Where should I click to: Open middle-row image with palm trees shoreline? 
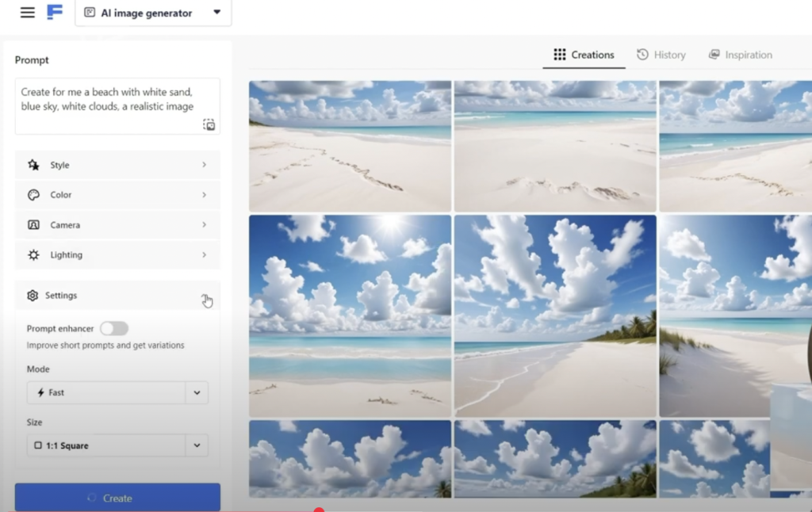[x=555, y=315]
